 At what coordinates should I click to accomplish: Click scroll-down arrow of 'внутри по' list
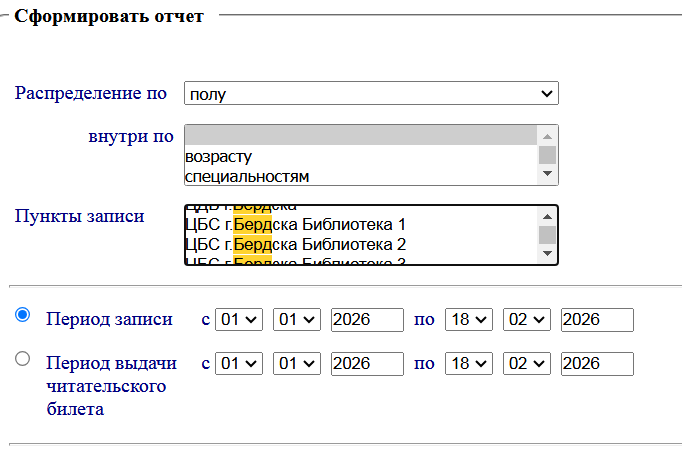pyautogui.click(x=547, y=175)
